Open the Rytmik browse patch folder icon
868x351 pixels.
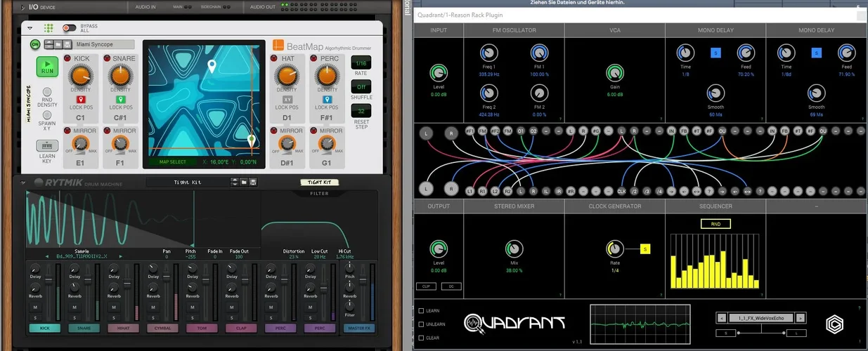245,183
